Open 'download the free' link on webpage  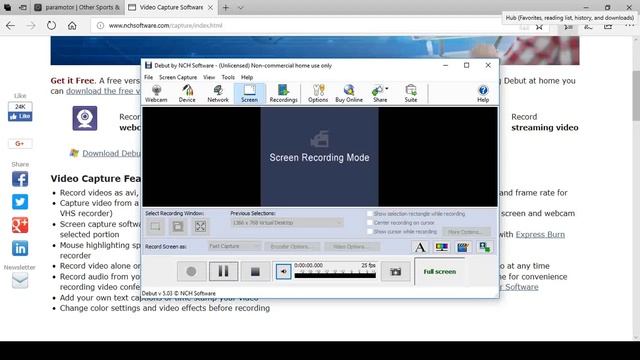pos(103,91)
